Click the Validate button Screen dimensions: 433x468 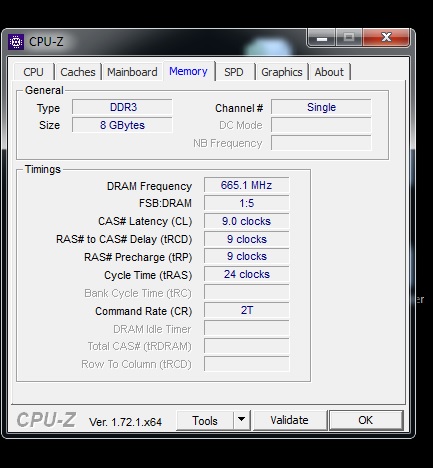pyautogui.click(x=289, y=420)
